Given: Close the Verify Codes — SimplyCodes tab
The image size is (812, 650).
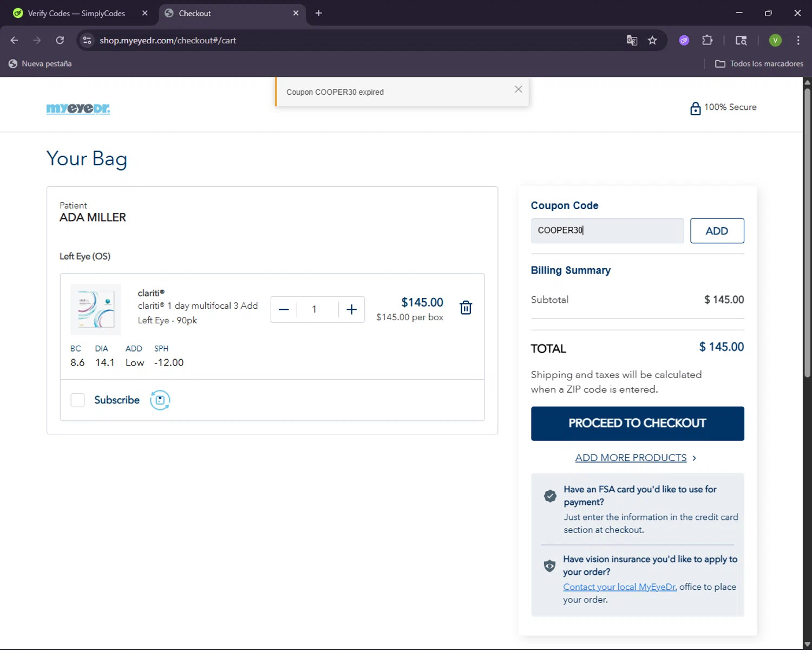Looking at the screenshot, I should click(x=145, y=13).
